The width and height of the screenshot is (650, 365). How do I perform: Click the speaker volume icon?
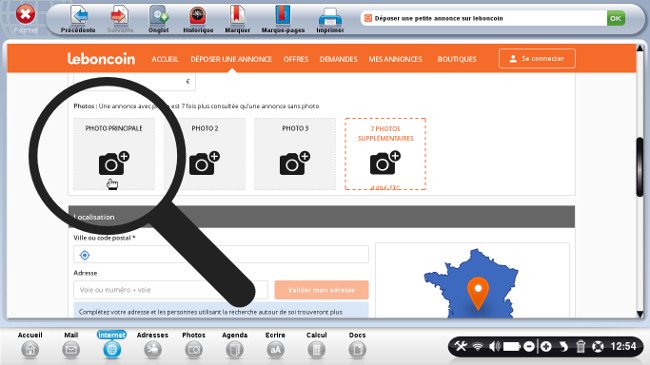coord(494,346)
